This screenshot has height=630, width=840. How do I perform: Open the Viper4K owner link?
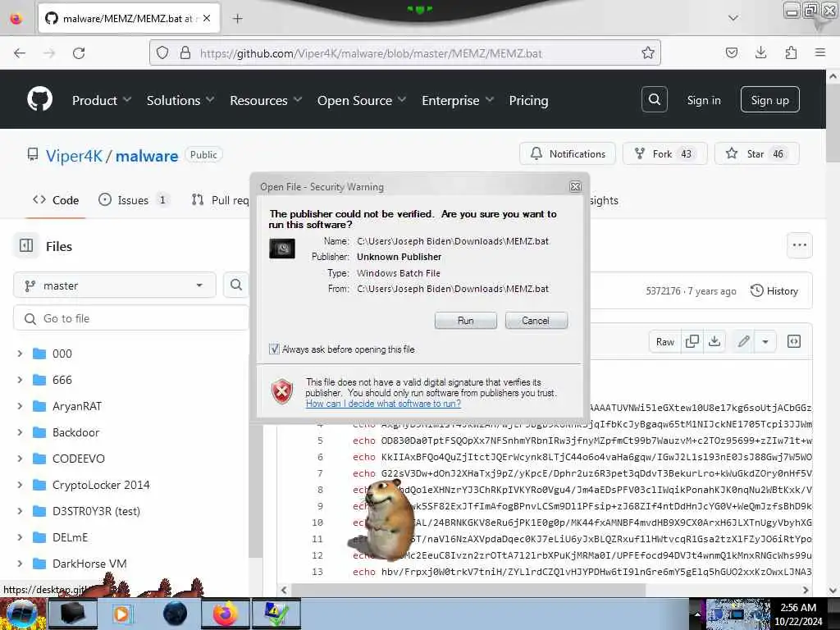[74, 155]
